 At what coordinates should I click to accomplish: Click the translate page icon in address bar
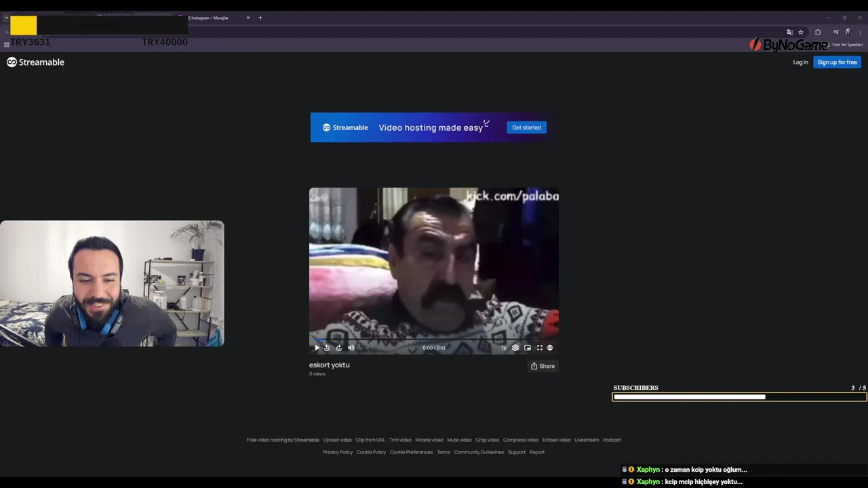(x=790, y=32)
